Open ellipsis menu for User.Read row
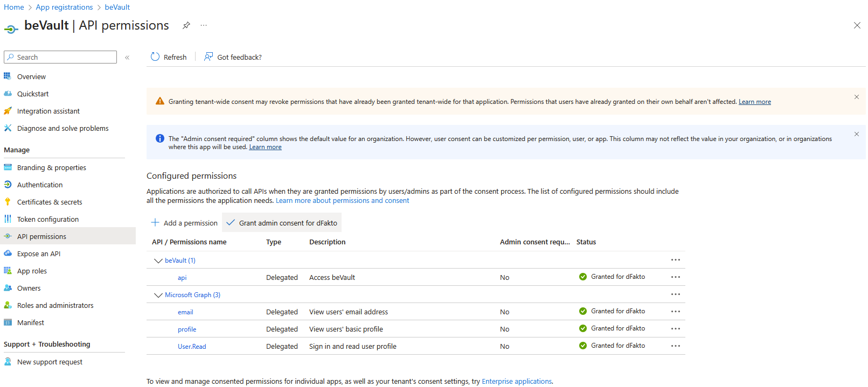This screenshot has height=387, width=868. click(x=675, y=346)
